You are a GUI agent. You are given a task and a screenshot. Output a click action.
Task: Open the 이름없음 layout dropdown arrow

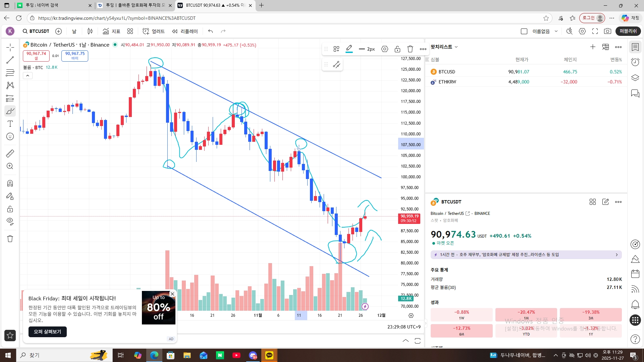556,31
